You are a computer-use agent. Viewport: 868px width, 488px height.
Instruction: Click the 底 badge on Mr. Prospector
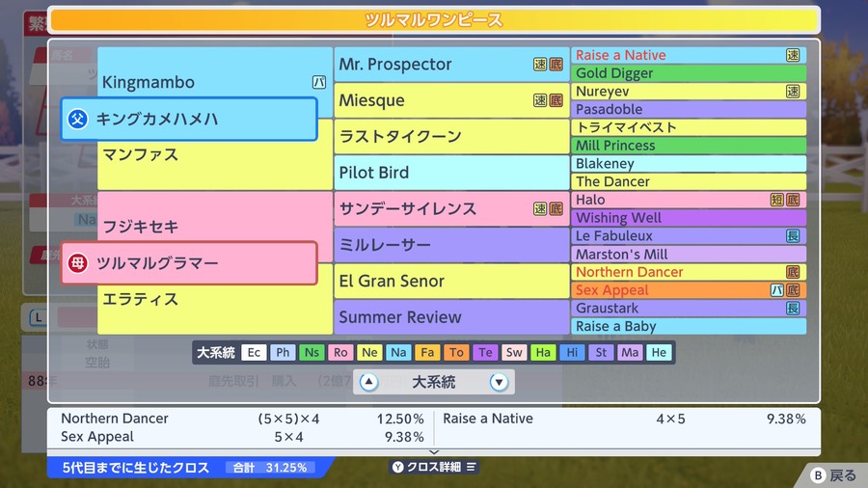pyautogui.click(x=556, y=65)
